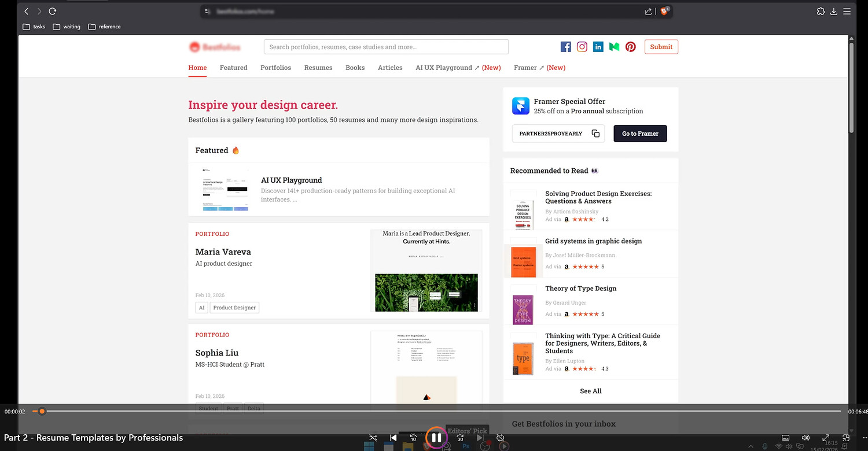This screenshot has width=868, height=451.
Task: Open the Framer nav link
Action: pyautogui.click(x=540, y=68)
